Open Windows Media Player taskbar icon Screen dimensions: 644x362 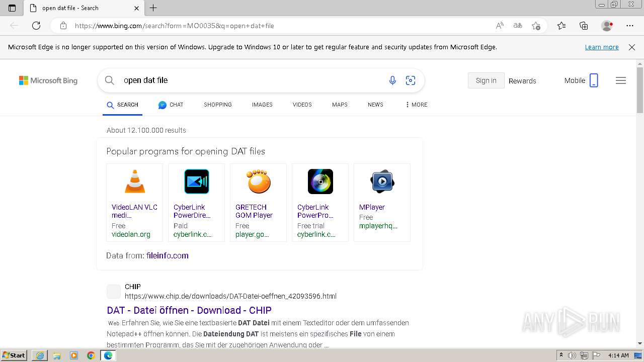(x=74, y=355)
